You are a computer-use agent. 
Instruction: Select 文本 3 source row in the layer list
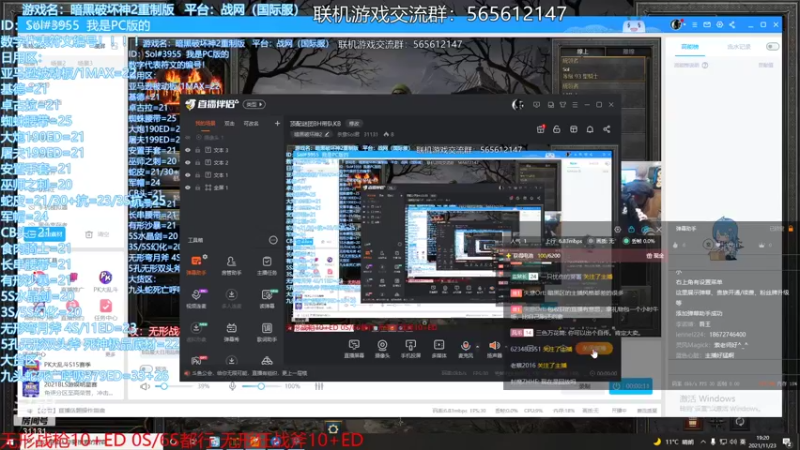pyautogui.click(x=232, y=150)
